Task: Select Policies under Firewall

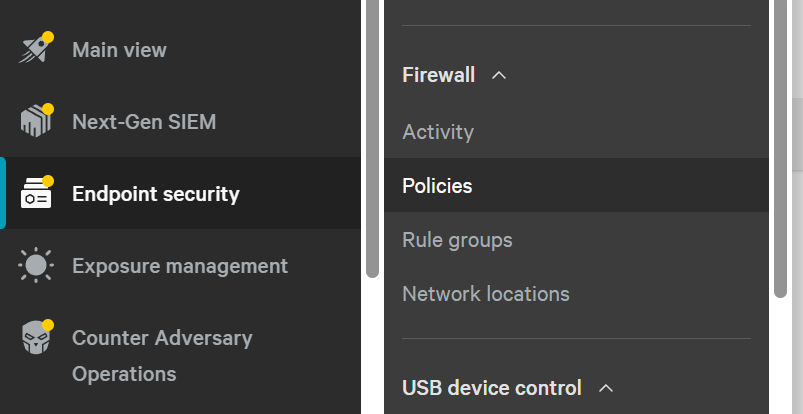Action: [x=576, y=185]
